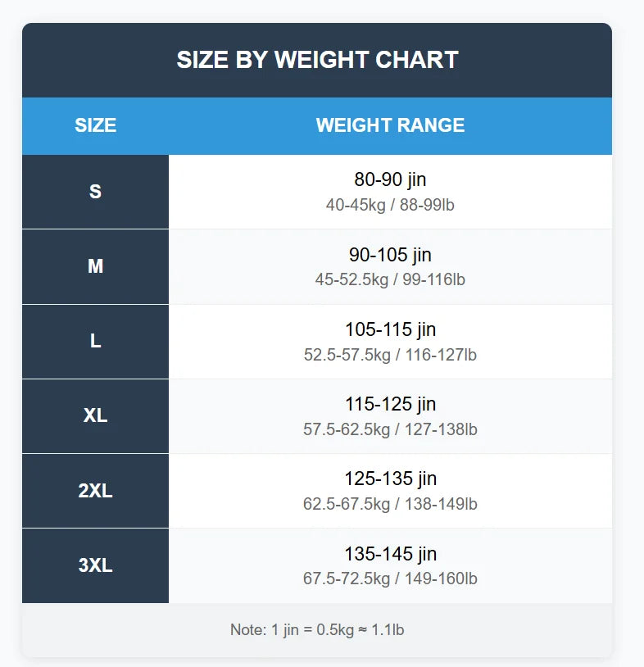Image resolution: width=644 pixels, height=667 pixels.
Task: Pick the L size cell
Action: tap(95, 341)
